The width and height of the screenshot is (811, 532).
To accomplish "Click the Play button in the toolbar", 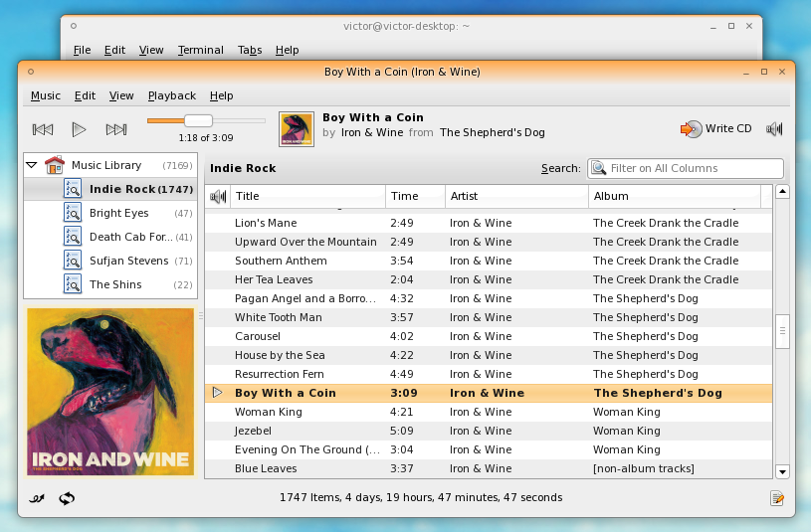I will click(x=79, y=129).
